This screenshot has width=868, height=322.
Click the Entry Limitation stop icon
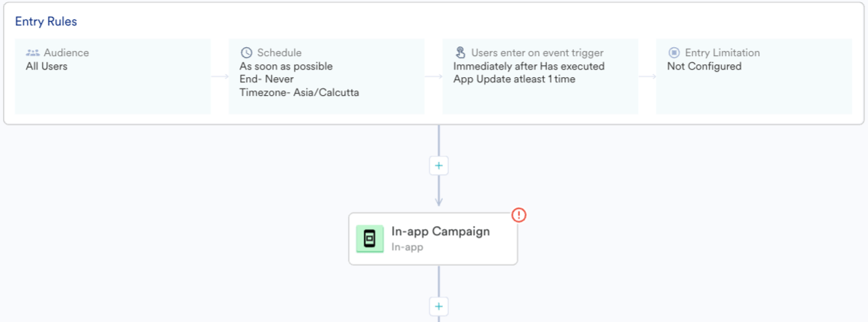point(673,52)
